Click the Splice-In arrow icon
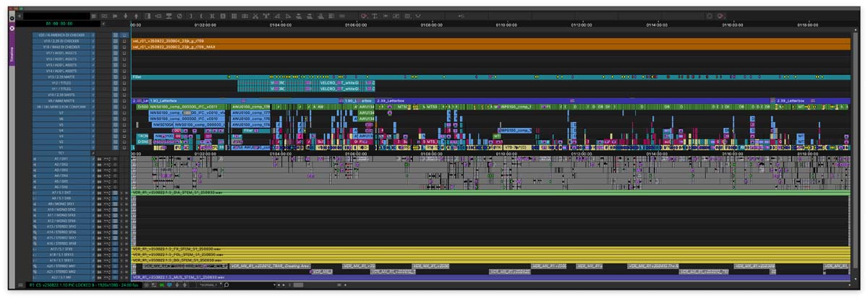Viewport: 868px width, 299px height. tap(126, 15)
